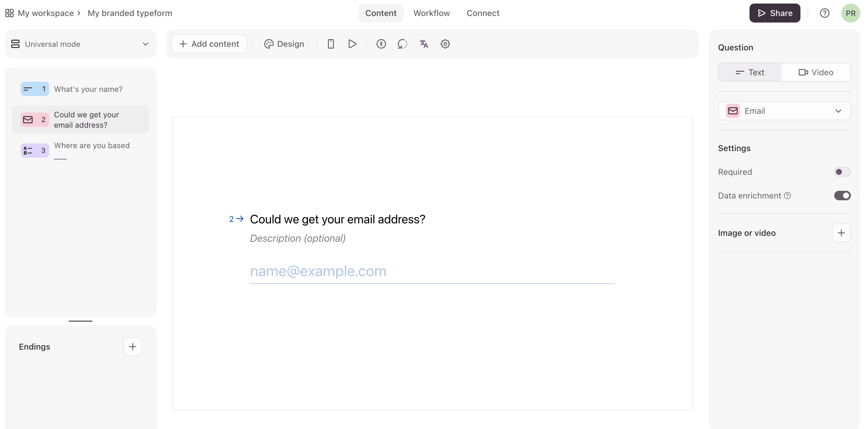
Task: Enable the Required toggle
Action: (x=842, y=172)
